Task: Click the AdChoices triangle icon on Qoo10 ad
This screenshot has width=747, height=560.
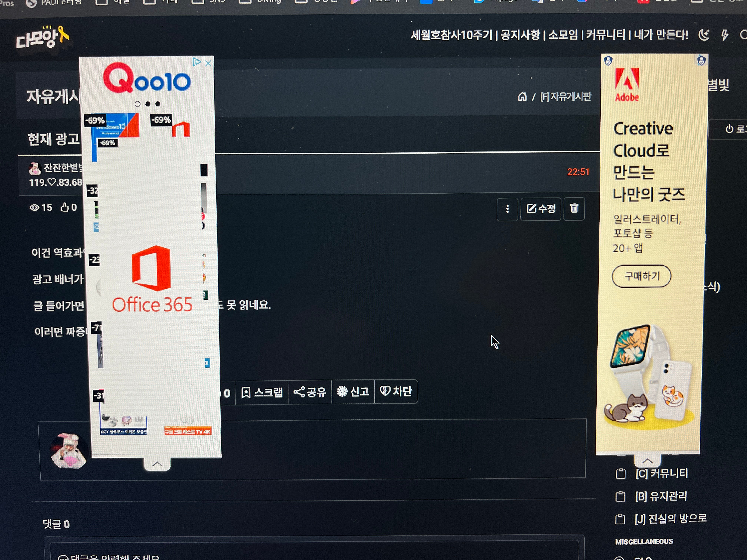Action: coord(196,62)
